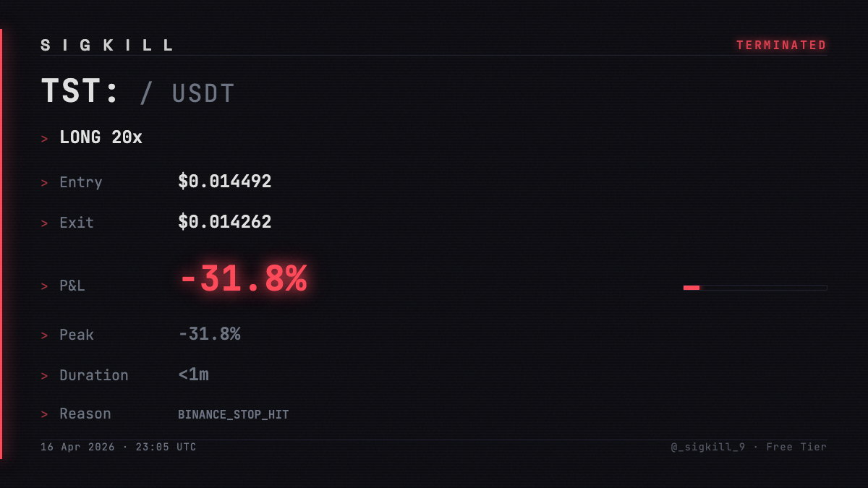Screen dimensions: 868x488
Task: Click the chevron next to Duration
Action: 45,377
